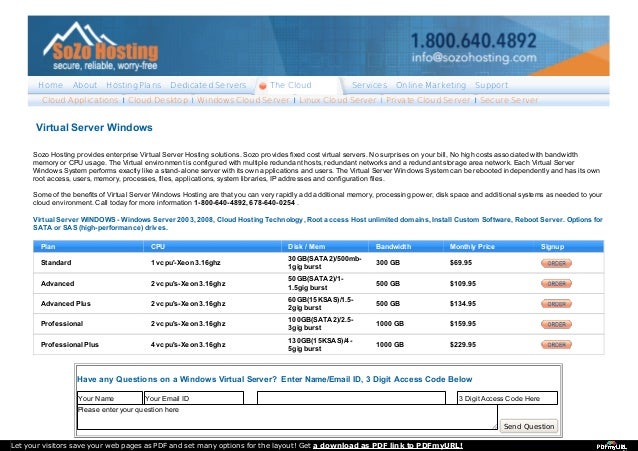Click the $229.95 price cell

[x=463, y=344]
